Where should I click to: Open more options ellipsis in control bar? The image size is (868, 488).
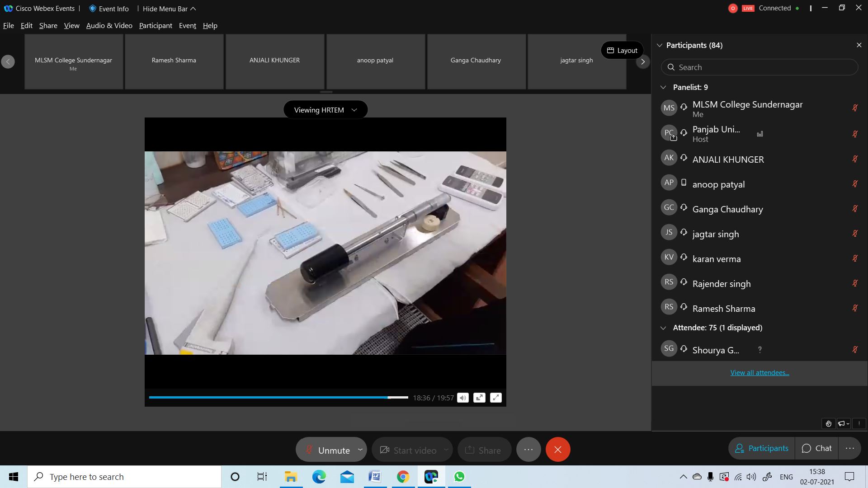[x=528, y=450]
